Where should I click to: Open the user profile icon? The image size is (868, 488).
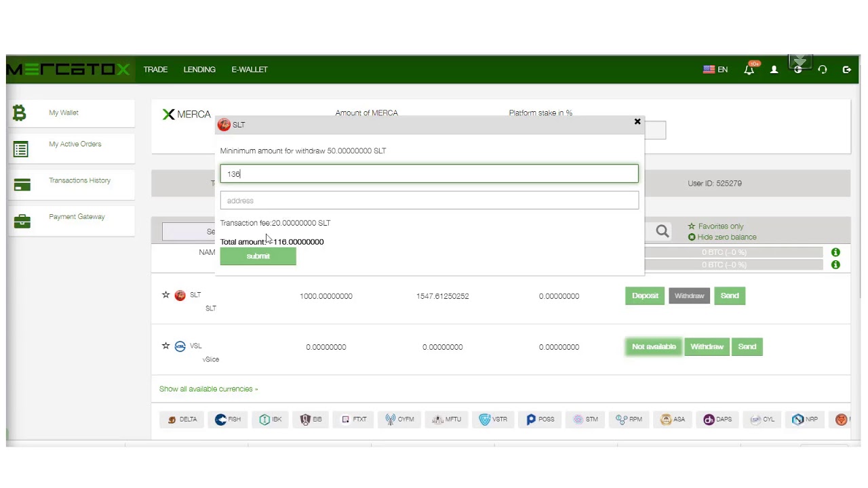point(774,69)
